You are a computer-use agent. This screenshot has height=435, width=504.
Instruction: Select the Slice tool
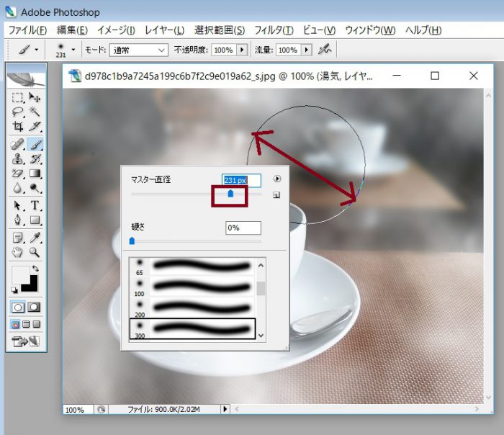(35, 126)
